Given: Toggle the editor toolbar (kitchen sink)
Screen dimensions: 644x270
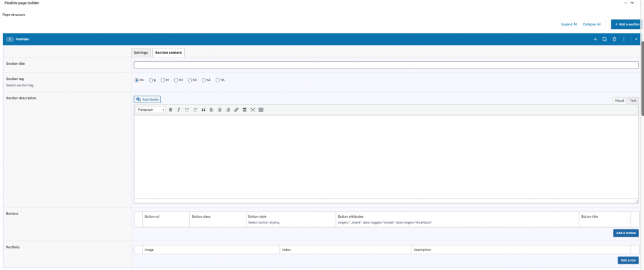Looking at the screenshot, I should click(261, 110).
